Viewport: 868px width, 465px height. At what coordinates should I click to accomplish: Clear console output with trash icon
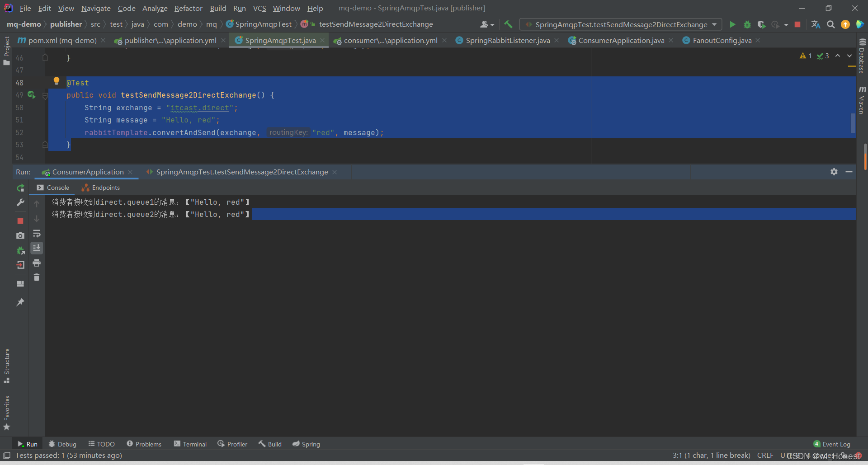[37, 277]
